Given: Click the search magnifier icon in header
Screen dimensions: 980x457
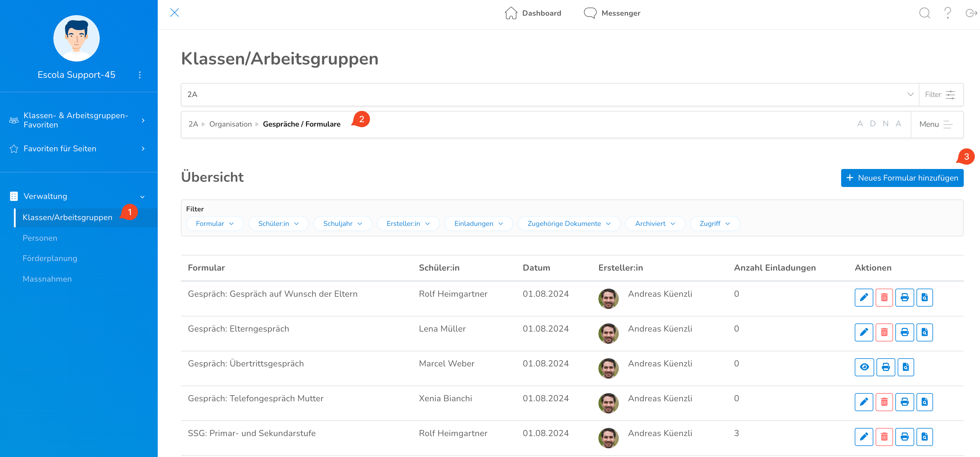Looking at the screenshot, I should tap(924, 13).
